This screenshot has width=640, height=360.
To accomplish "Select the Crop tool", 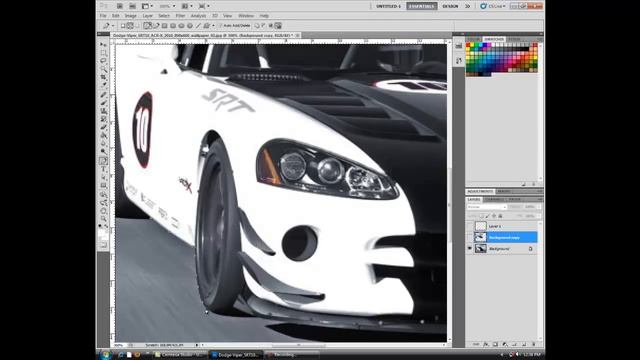I will pos(103,77).
